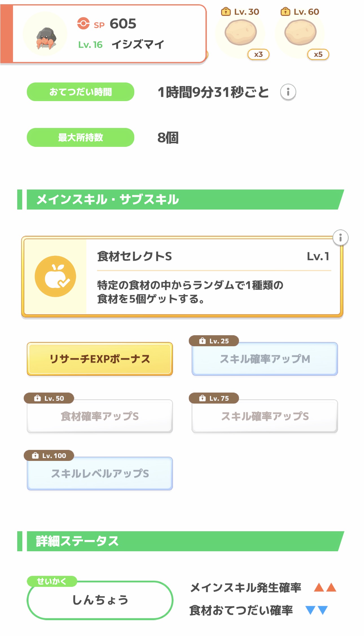Tap the 詳細ステータス section header

pos(181,541)
